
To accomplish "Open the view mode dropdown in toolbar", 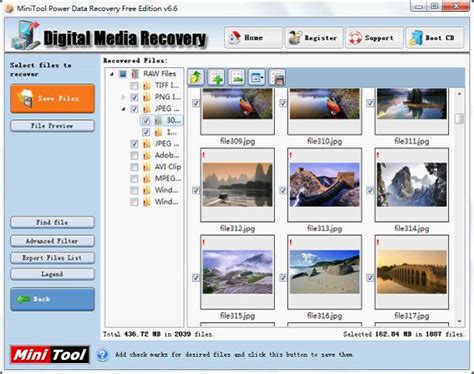I will click(257, 77).
